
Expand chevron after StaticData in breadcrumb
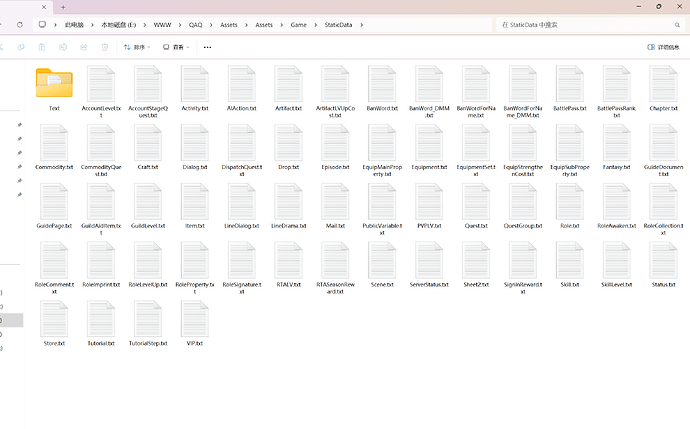362,25
